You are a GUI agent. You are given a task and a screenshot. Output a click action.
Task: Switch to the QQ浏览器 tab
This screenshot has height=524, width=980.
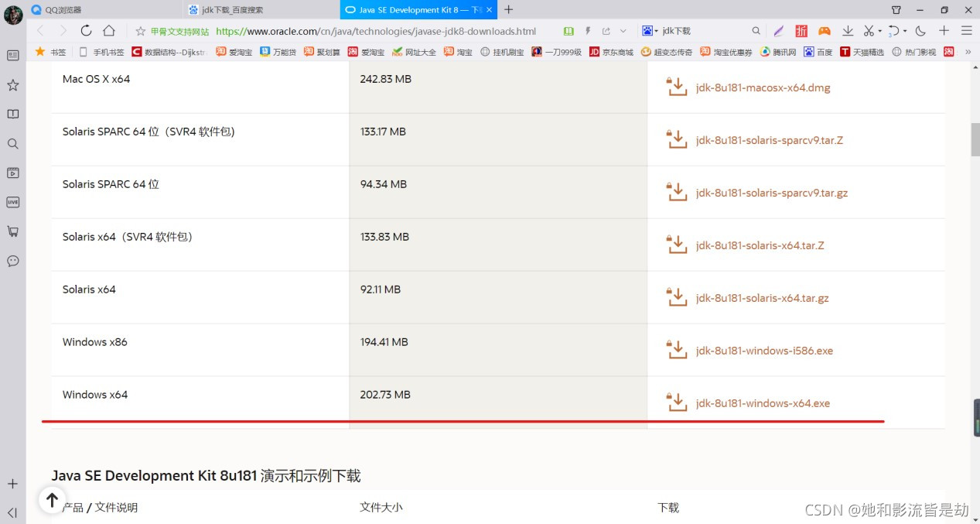tap(104, 9)
